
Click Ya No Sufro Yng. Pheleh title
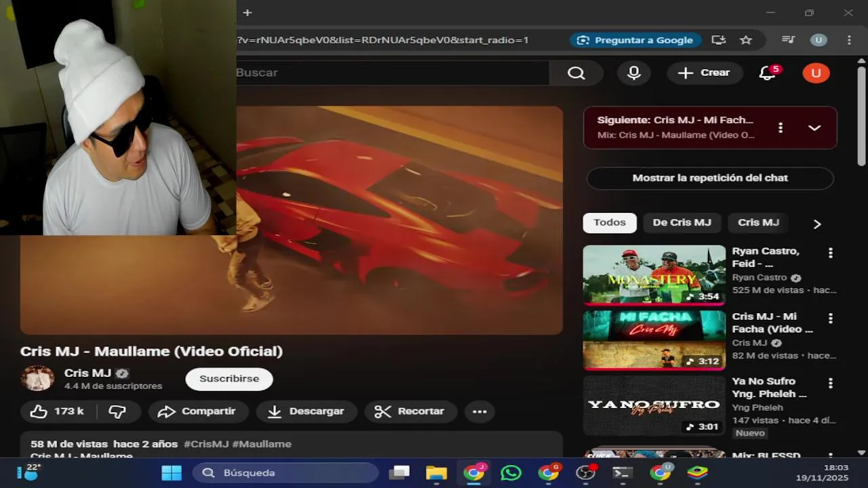point(769,388)
